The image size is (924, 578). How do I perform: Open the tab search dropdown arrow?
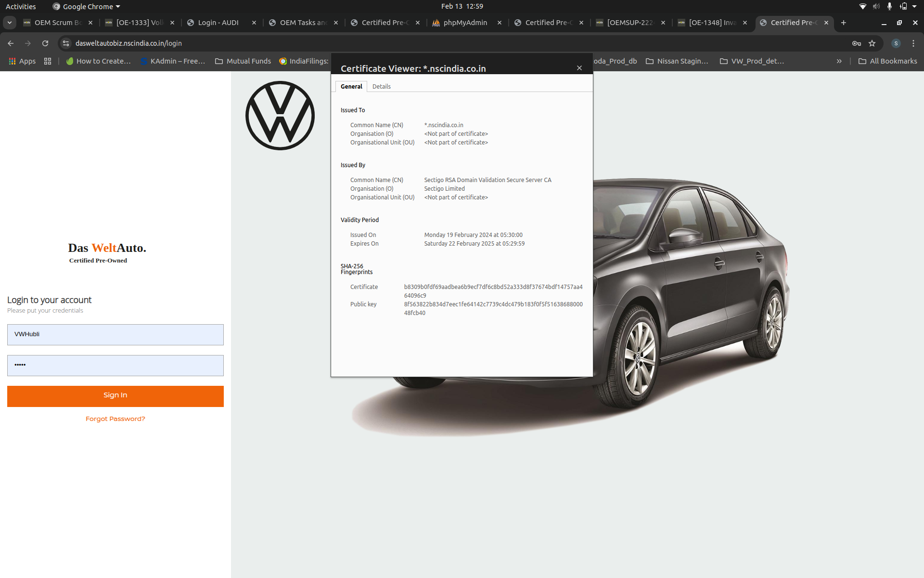coord(10,23)
